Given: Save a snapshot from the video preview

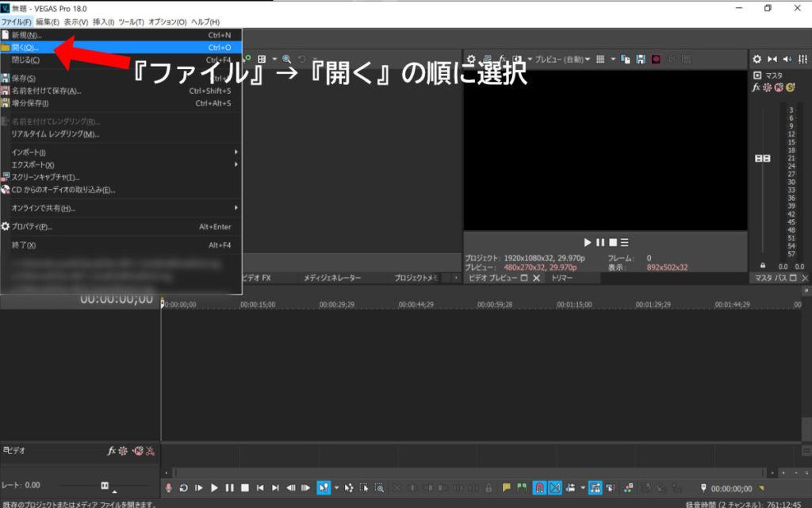Looking at the screenshot, I should (640, 60).
